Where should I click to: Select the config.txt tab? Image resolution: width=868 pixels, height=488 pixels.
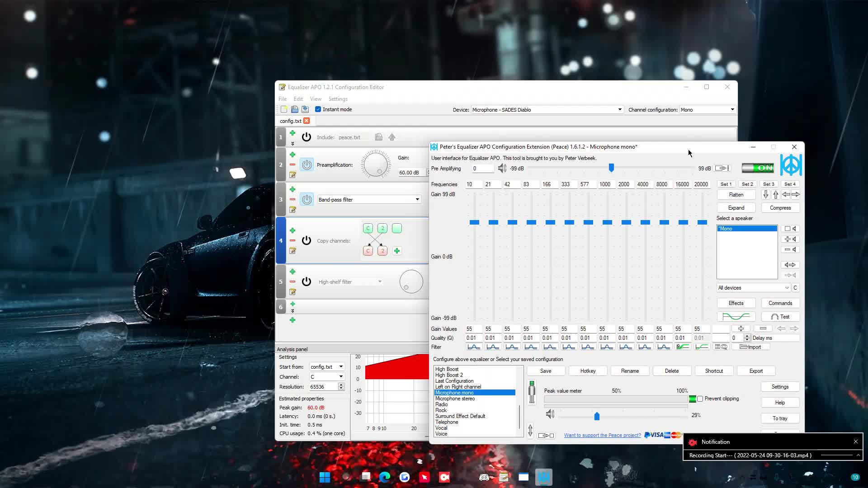(x=292, y=121)
